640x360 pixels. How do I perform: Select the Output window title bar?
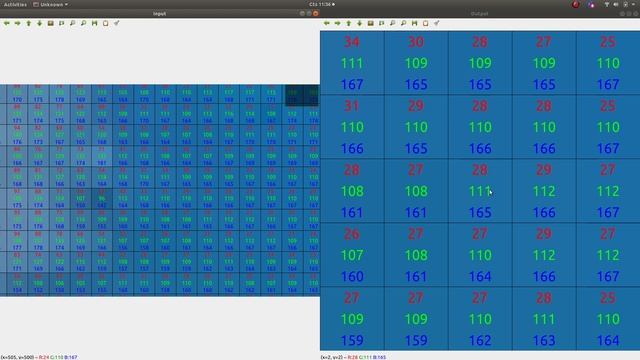coord(480,13)
